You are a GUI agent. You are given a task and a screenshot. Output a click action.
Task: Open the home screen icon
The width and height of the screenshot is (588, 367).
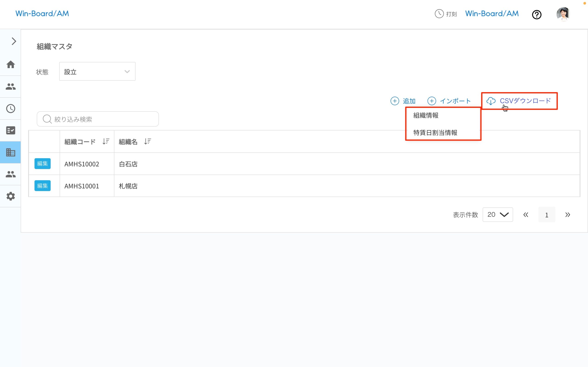pyautogui.click(x=10, y=64)
